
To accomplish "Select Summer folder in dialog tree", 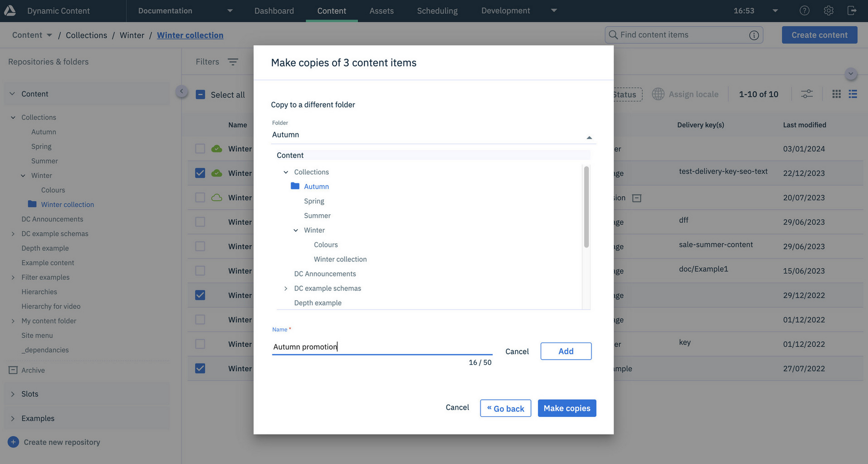I will pyautogui.click(x=317, y=216).
